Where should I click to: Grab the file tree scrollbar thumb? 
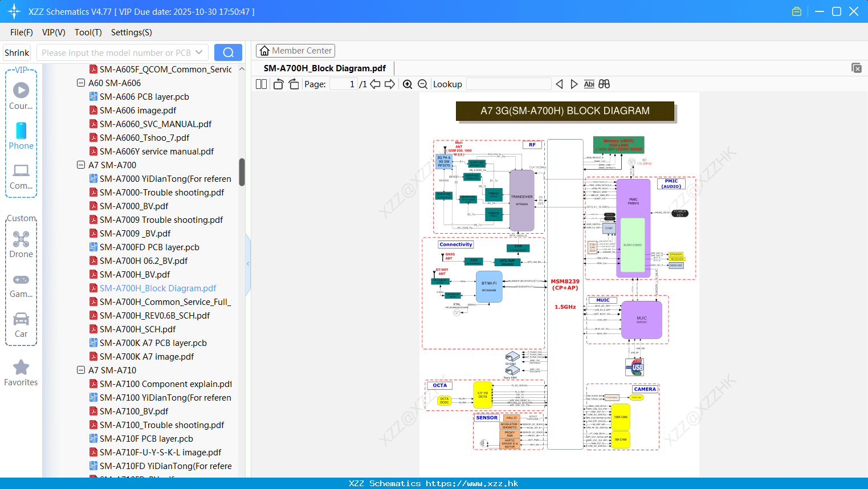tap(242, 172)
